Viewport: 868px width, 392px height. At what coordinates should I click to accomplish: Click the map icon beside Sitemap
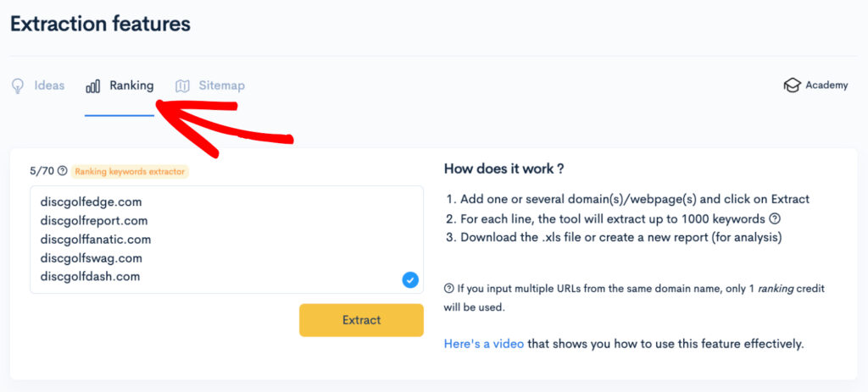pyautogui.click(x=182, y=86)
